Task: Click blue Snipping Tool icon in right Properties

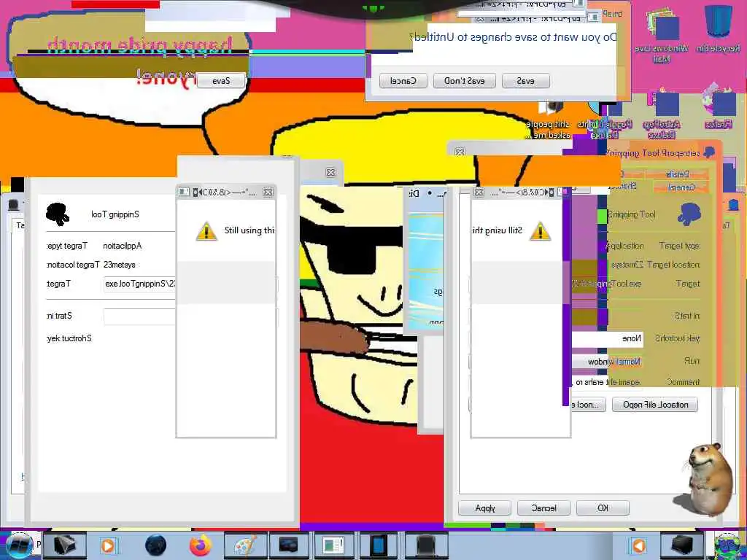Action: point(689,214)
